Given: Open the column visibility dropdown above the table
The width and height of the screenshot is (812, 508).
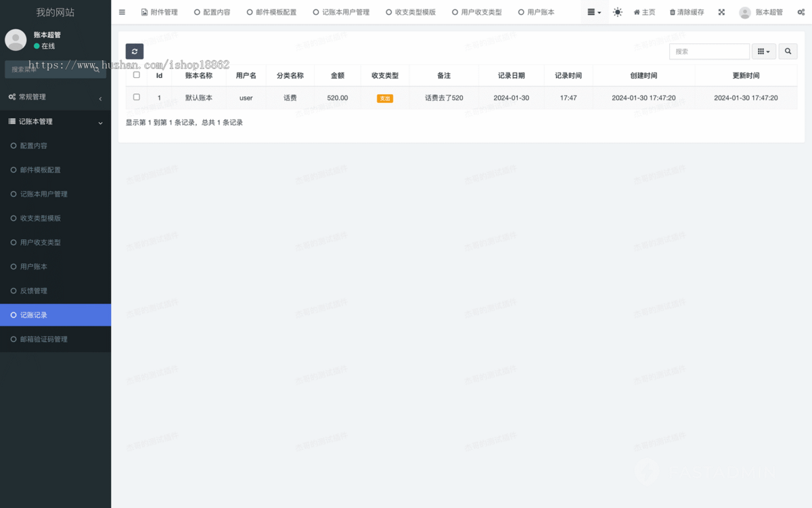Looking at the screenshot, I should 764,51.
